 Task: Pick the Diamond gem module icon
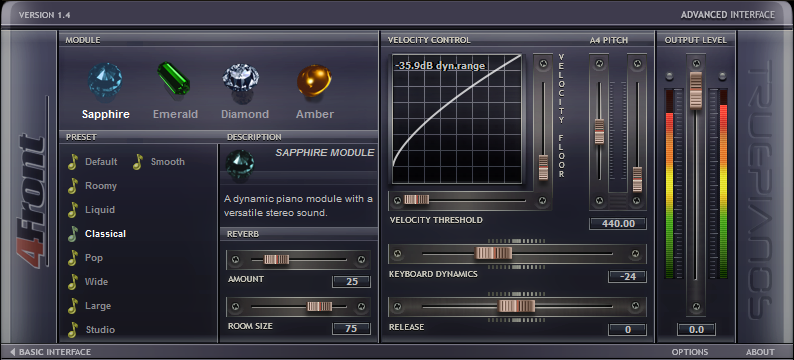[241, 82]
